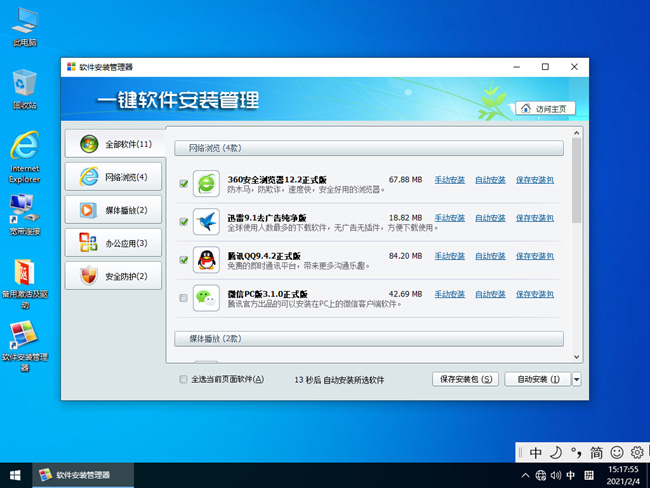The width and height of the screenshot is (650, 488).
Task: Show hidden tray icons chevron
Action: tap(525, 475)
